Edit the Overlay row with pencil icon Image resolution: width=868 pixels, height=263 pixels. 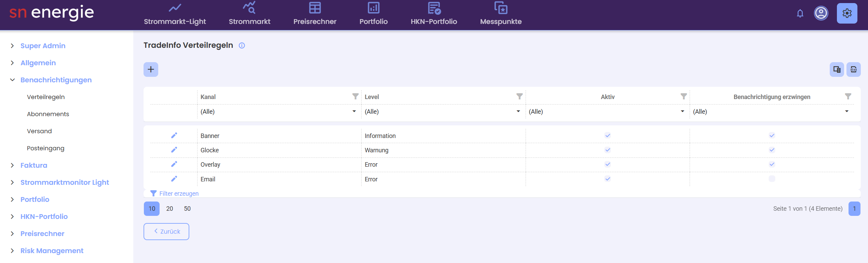174,164
